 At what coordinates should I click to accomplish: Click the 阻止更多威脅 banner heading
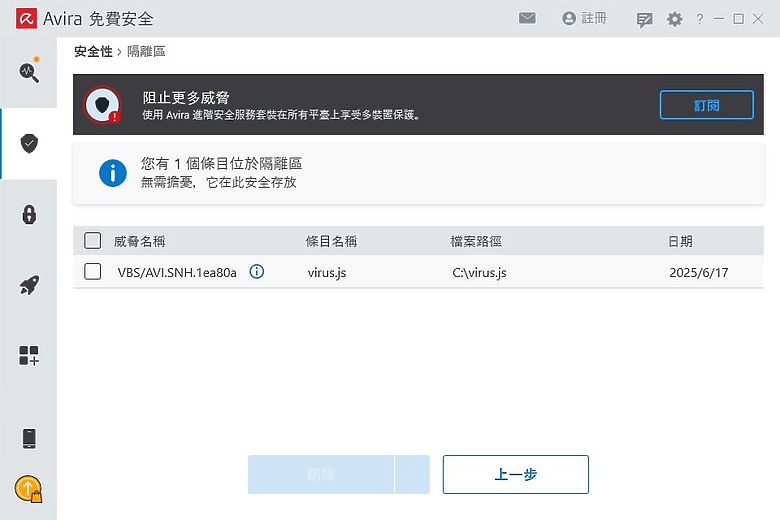(x=186, y=98)
